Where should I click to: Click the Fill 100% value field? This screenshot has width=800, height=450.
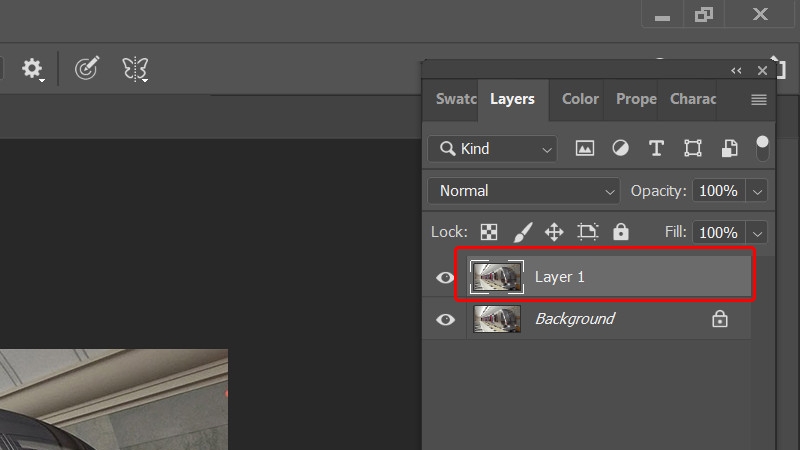(718, 233)
